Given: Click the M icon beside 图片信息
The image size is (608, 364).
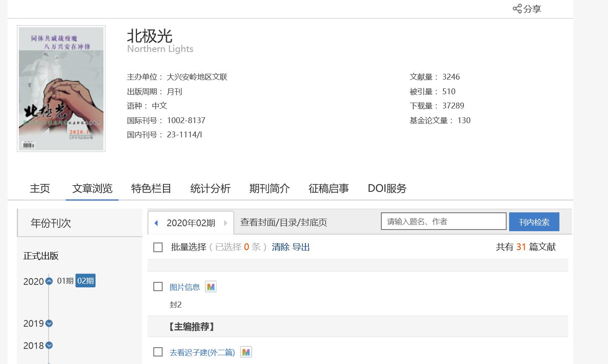Looking at the screenshot, I should coord(211,287).
